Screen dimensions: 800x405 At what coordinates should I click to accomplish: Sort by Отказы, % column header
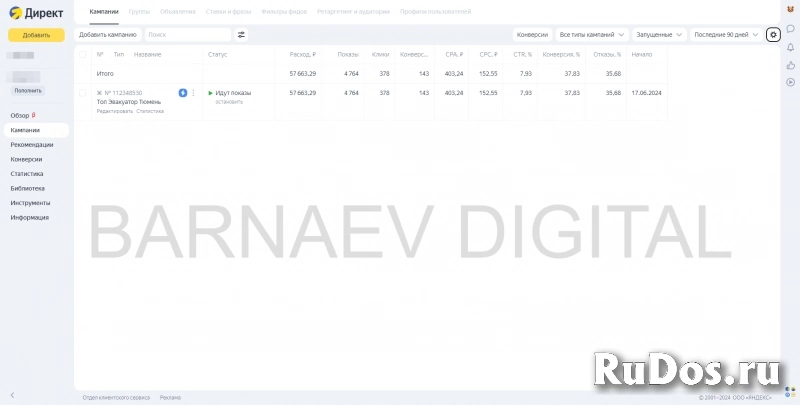(x=607, y=55)
